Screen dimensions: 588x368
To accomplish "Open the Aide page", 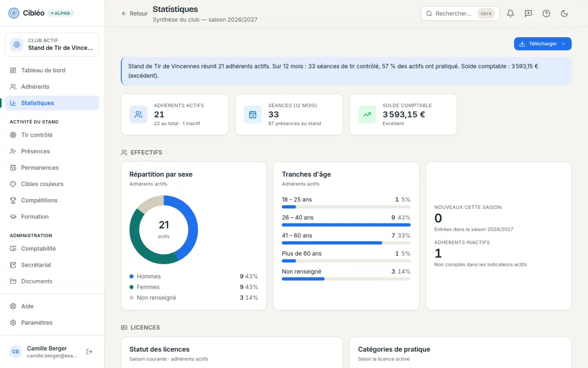I will [x=52, y=306].
